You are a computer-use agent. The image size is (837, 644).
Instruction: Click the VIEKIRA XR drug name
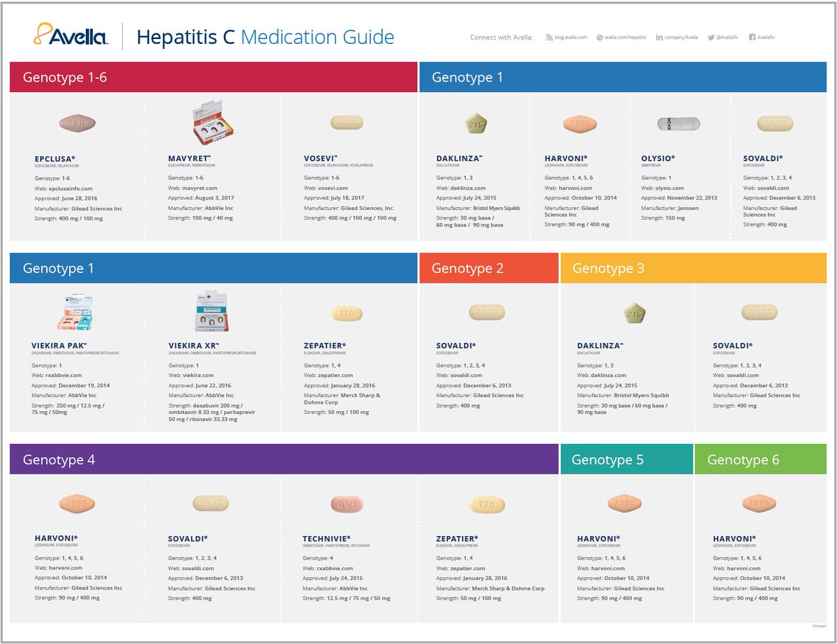click(195, 346)
